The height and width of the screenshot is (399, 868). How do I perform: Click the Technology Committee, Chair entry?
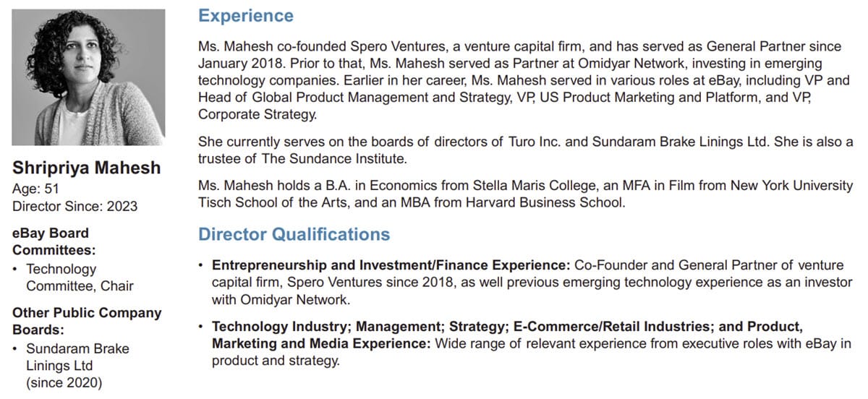(80, 277)
